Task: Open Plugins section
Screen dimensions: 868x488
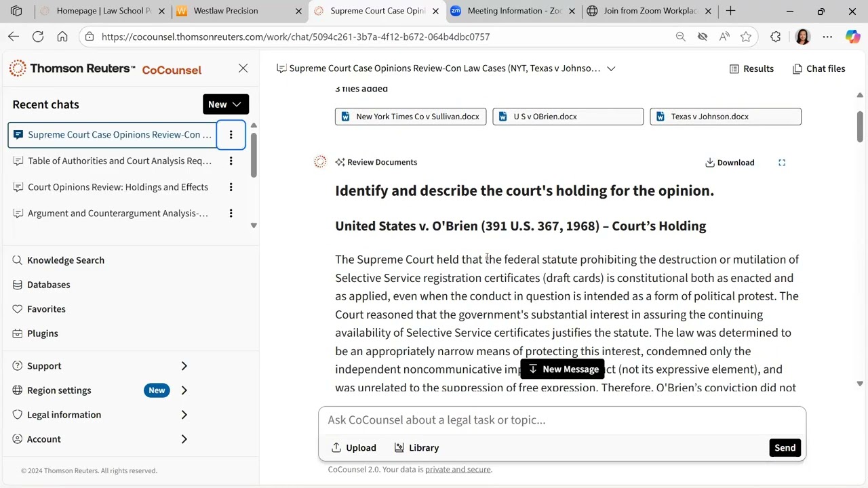Action: click(x=35, y=333)
